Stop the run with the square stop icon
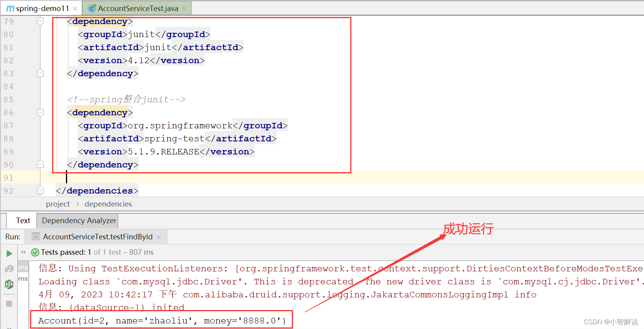The width and height of the screenshot is (644, 329). click(x=9, y=304)
